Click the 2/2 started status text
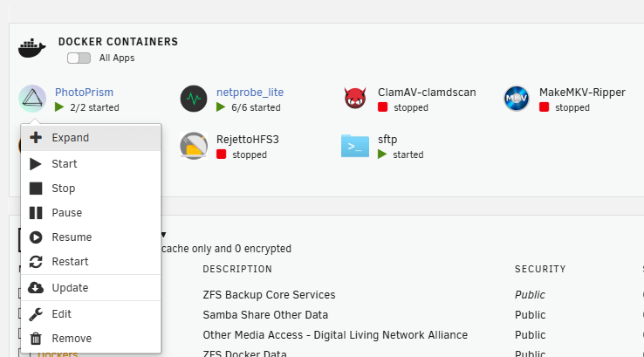644x357 pixels. coord(94,107)
